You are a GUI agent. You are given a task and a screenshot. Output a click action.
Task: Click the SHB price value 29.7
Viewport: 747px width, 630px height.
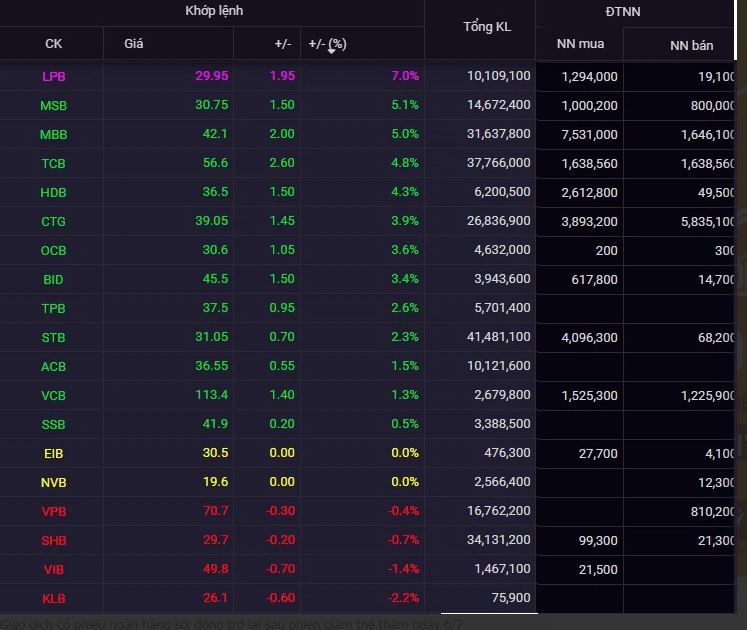click(215, 540)
